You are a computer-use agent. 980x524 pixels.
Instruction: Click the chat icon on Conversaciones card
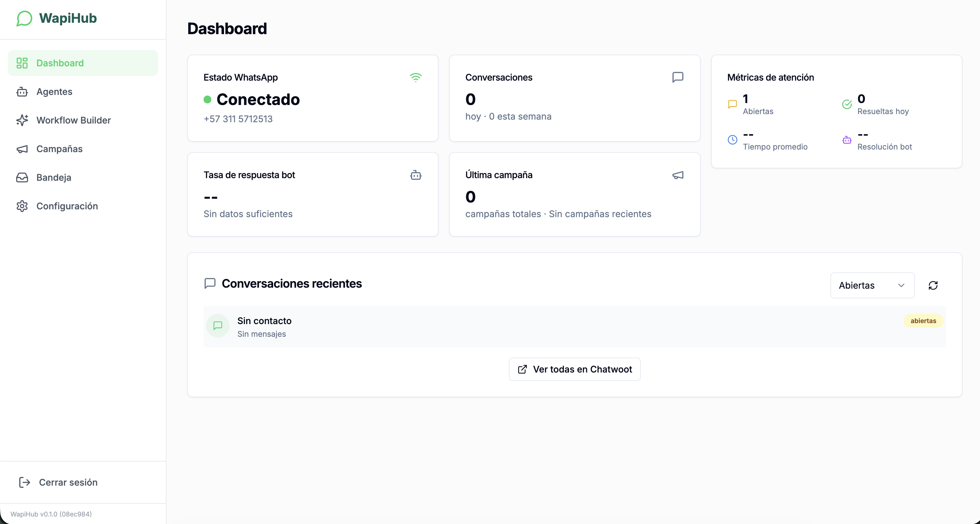click(678, 78)
